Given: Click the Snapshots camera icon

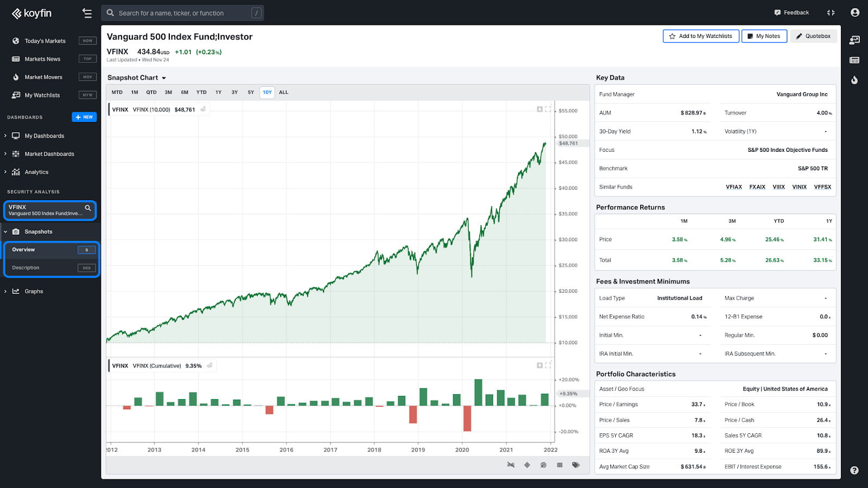Looking at the screenshot, I should (x=16, y=232).
